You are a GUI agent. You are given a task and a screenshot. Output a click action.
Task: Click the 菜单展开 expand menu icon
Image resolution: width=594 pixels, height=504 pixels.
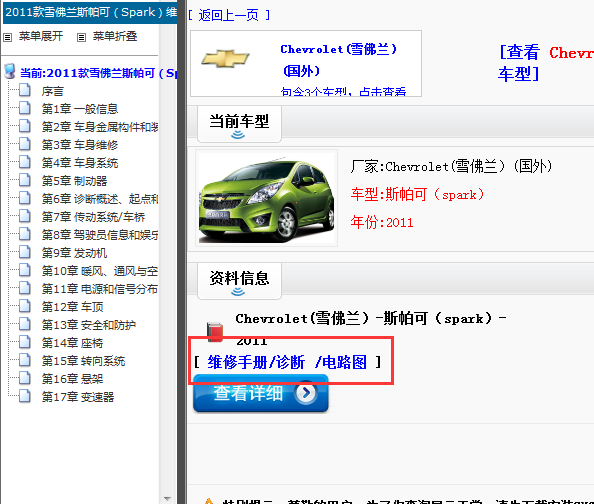[x=8, y=37]
